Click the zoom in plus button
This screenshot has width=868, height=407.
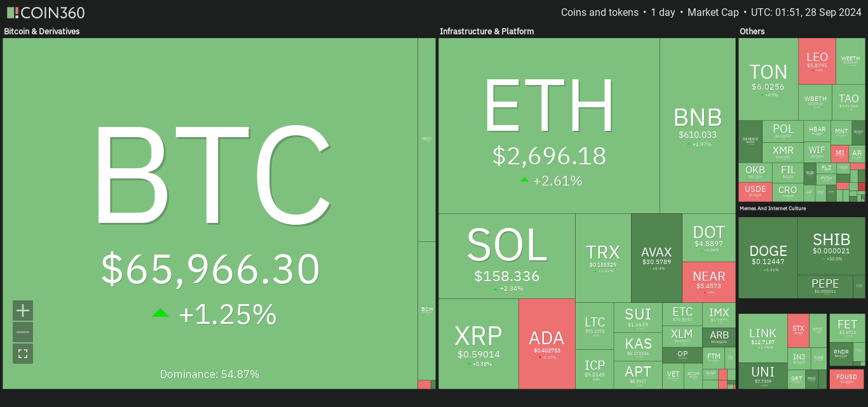click(x=23, y=310)
